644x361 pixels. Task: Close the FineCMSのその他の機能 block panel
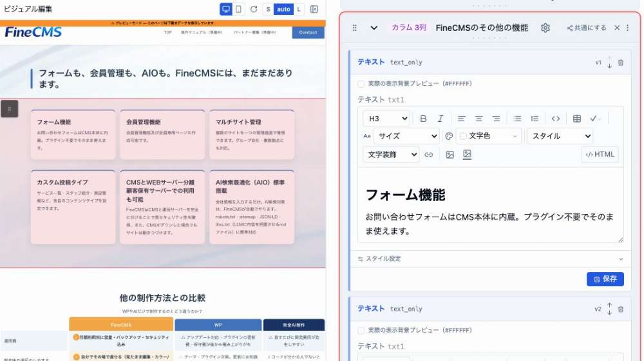click(x=617, y=28)
